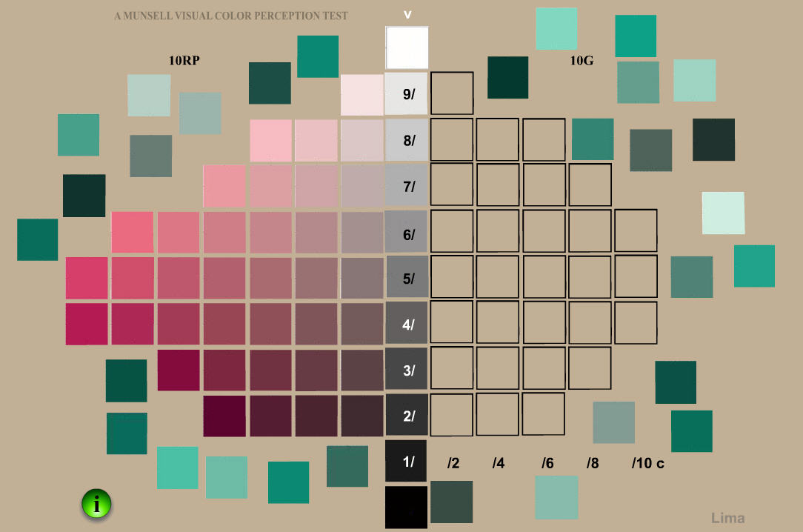Image resolution: width=803 pixels, height=532 pixels.
Task: Select the magenta swatch at row 4/ far left
Action: [86, 323]
